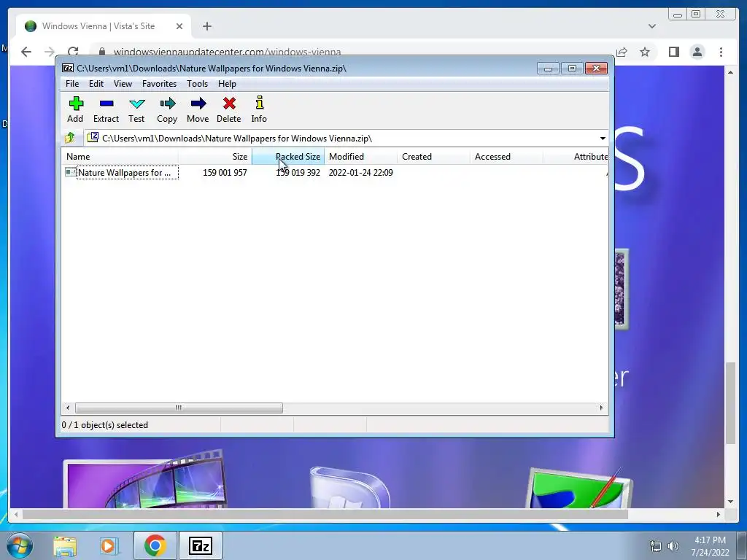Click the Extract toolbar icon
The width and height of the screenshot is (747, 560).
click(106, 110)
